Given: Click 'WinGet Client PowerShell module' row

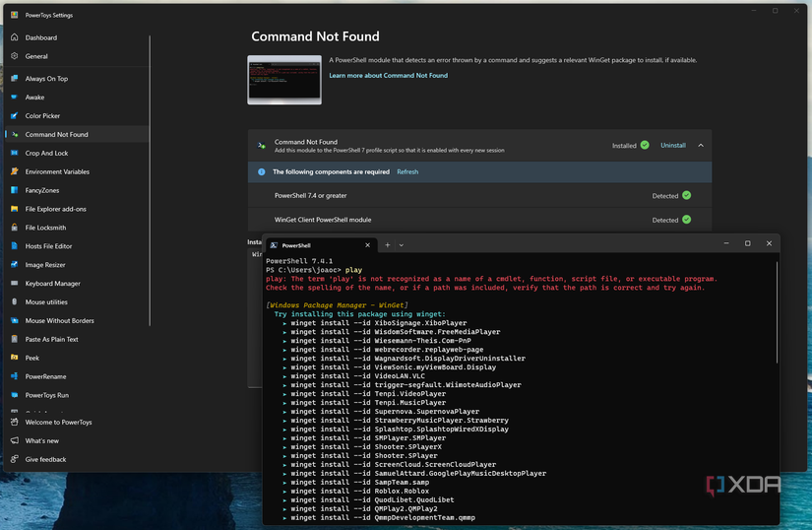Looking at the screenshot, I should point(479,220).
